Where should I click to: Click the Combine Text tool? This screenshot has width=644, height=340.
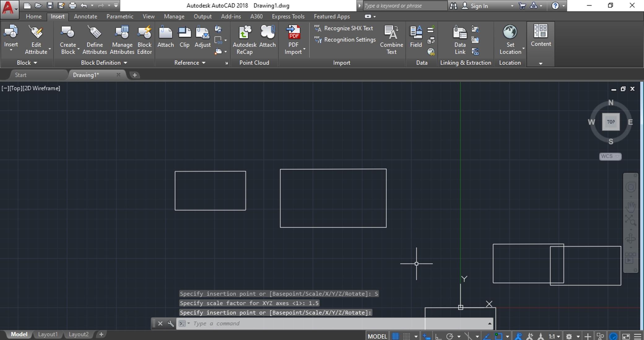click(391, 40)
